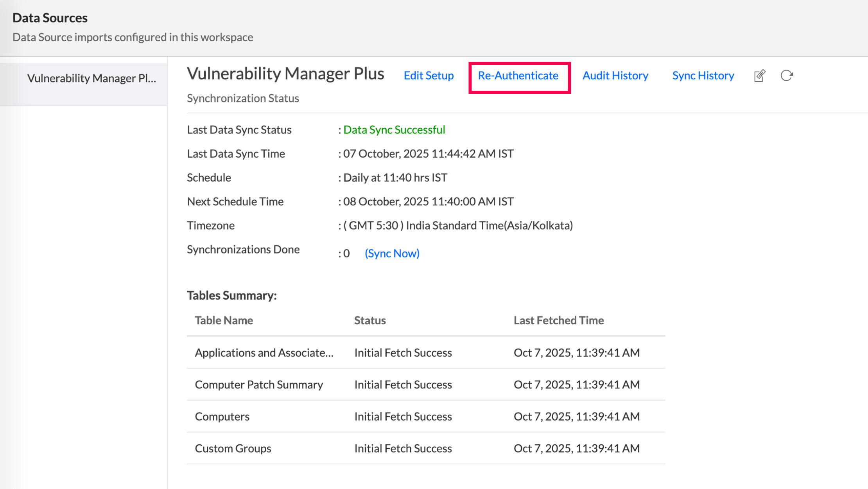Click Custom Groups Initial Fetch Success status
The image size is (868, 489).
(x=403, y=449)
